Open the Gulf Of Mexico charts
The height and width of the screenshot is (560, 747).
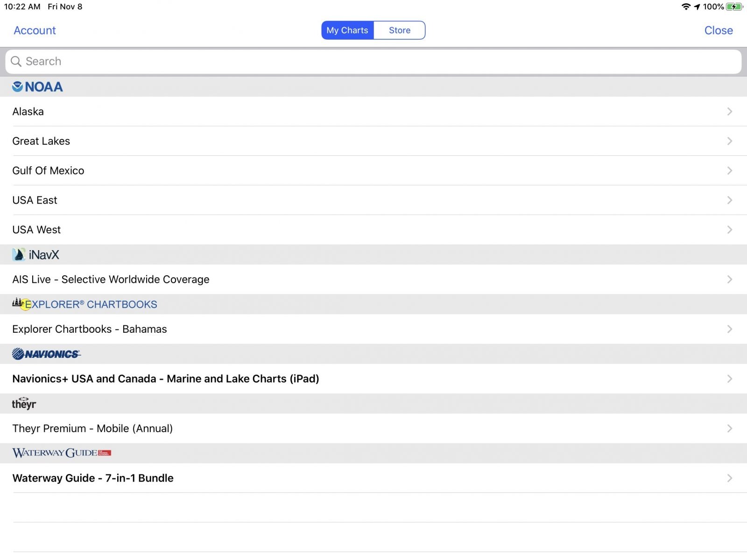point(373,170)
